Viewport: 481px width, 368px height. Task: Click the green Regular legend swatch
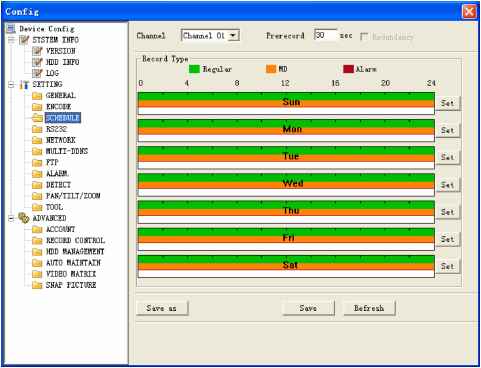(194, 69)
